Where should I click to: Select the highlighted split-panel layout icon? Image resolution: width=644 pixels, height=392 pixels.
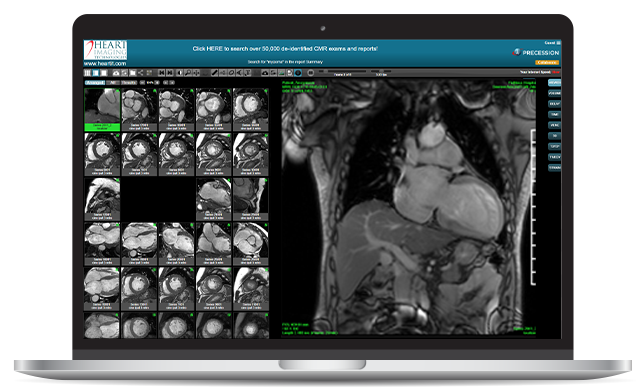point(96,73)
